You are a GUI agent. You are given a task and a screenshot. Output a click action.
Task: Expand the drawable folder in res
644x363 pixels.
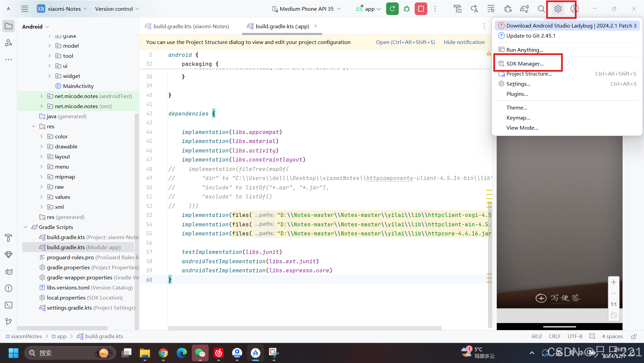[x=42, y=147]
